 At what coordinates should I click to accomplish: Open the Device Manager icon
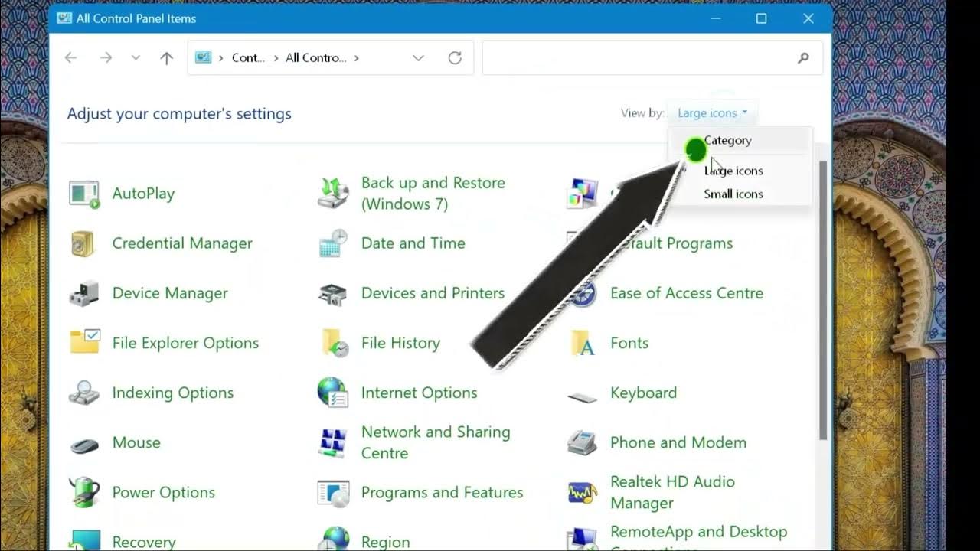pos(83,294)
